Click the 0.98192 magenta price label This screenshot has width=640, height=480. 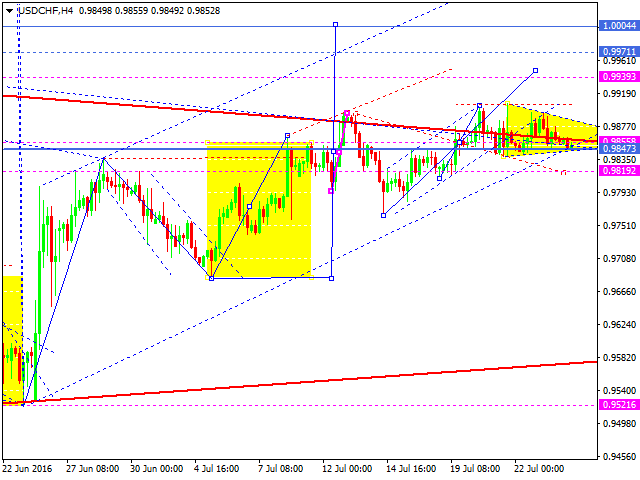tap(619, 171)
